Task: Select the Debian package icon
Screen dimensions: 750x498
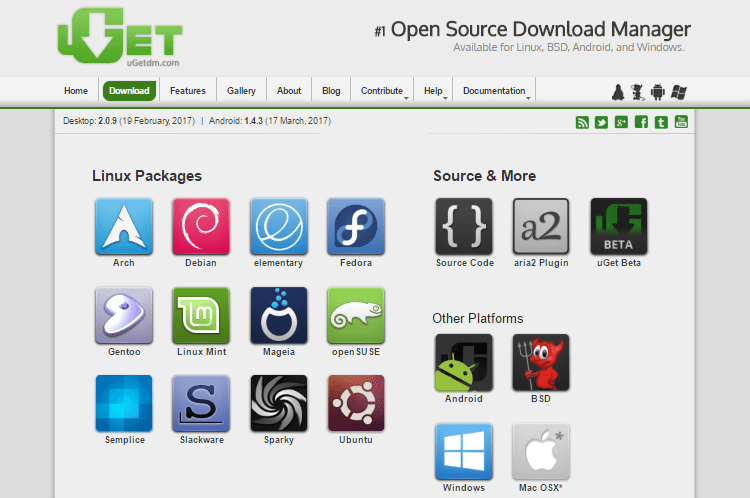Action: [x=201, y=226]
